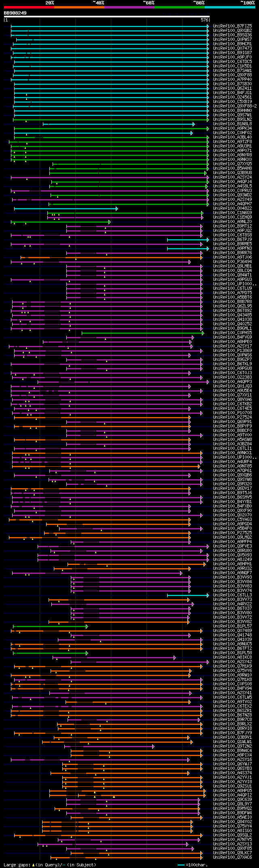This screenshot has height=868, width=259.
Task: Choose the UniRef100_C6TEX2 label
Action: pos(232,706)
